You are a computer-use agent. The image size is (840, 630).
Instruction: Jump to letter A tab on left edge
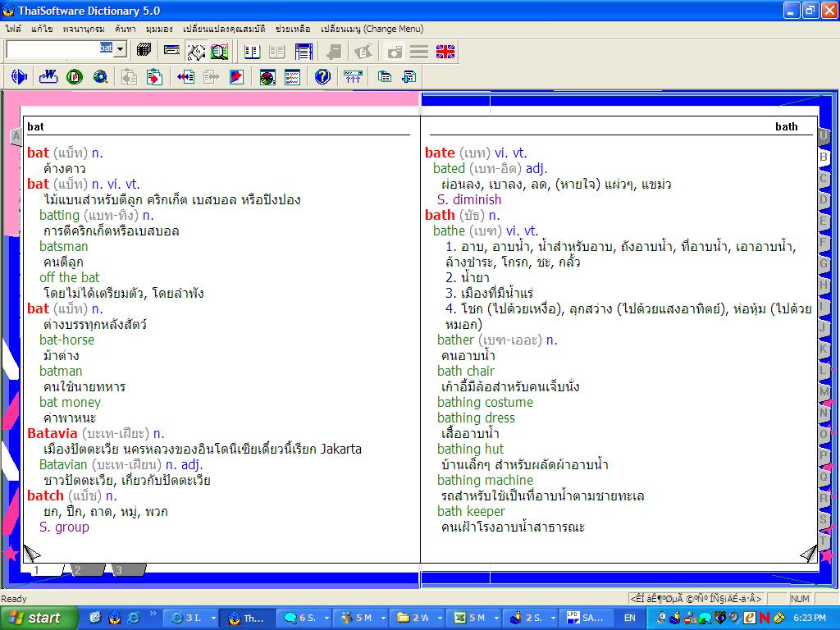[16, 136]
